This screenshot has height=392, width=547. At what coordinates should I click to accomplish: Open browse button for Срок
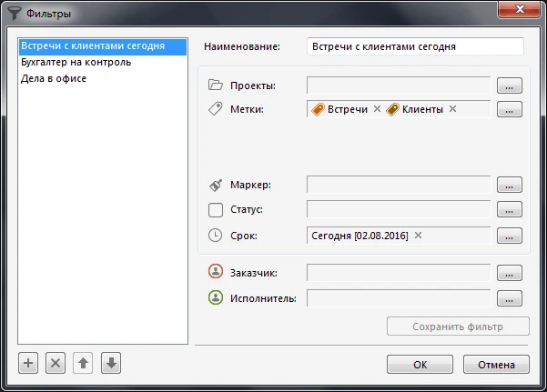510,236
